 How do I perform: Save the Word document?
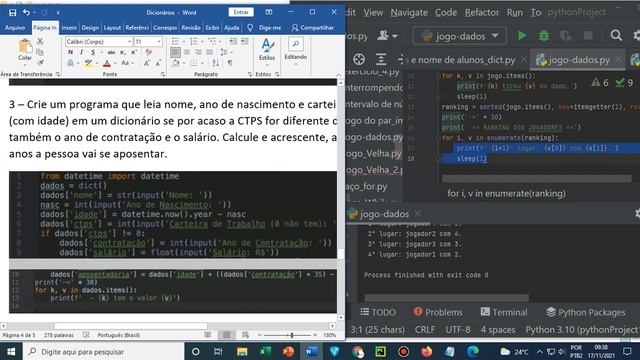[13, 13]
